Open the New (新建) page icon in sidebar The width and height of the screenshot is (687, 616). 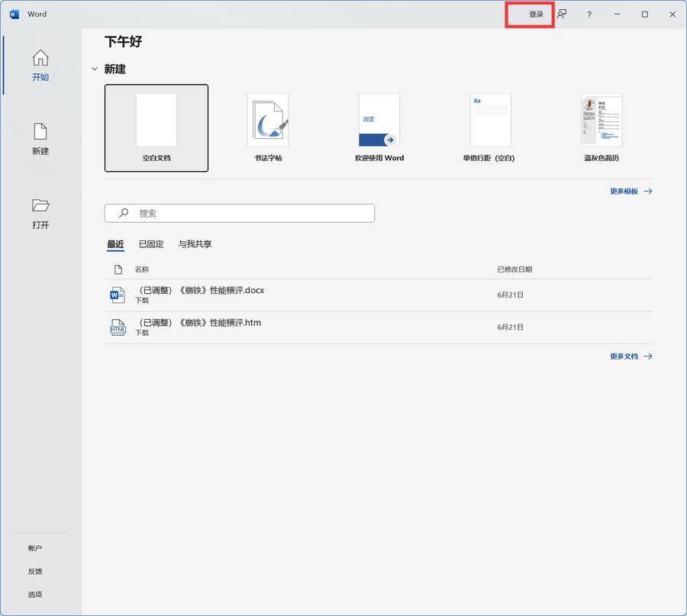pyautogui.click(x=40, y=132)
